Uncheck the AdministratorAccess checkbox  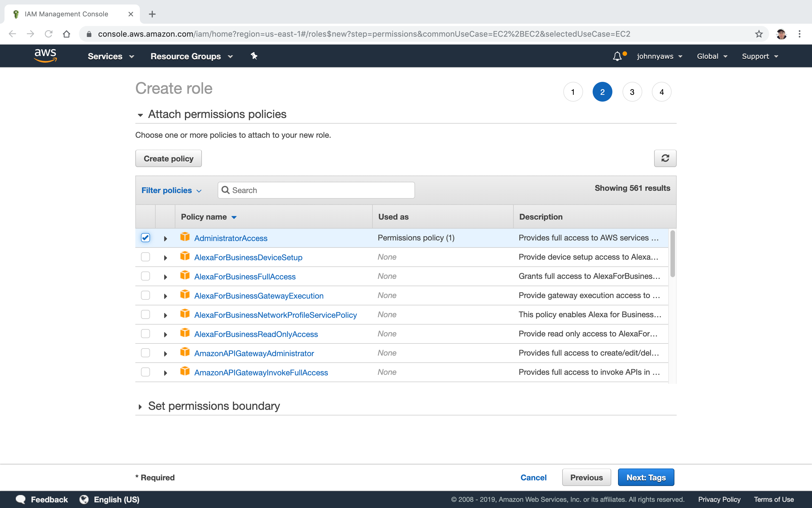click(x=145, y=238)
